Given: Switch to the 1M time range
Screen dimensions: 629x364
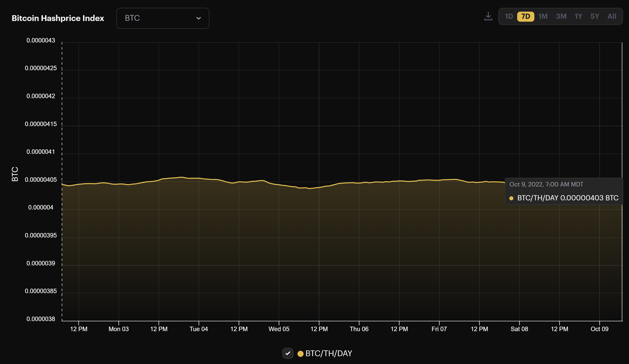Looking at the screenshot, I should point(543,17).
